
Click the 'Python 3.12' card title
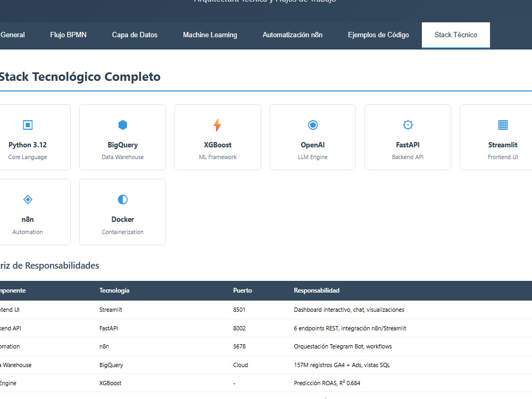click(x=28, y=145)
